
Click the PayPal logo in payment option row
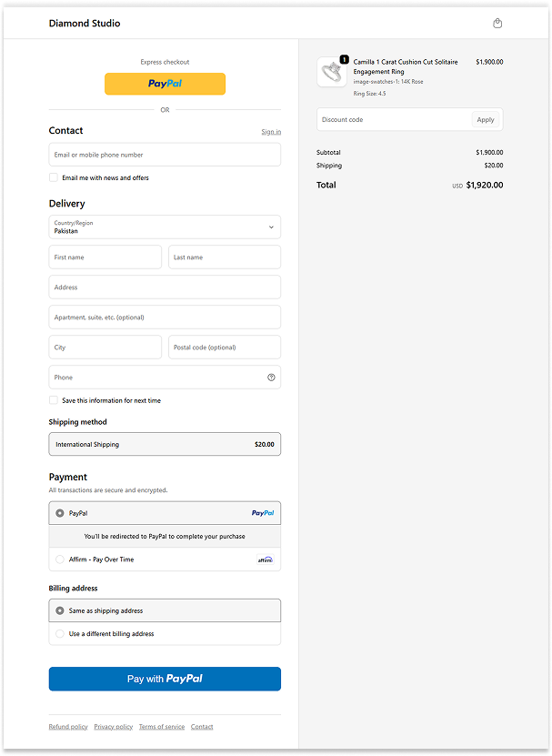tap(263, 513)
